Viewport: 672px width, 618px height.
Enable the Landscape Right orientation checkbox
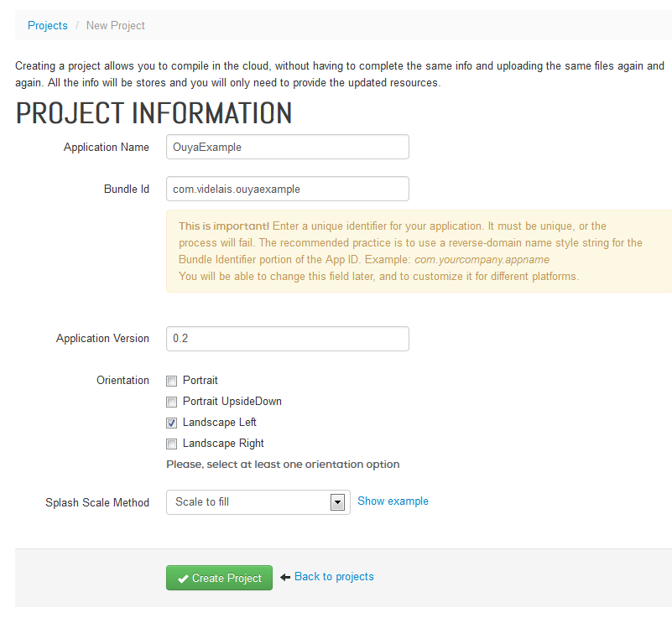pos(172,444)
